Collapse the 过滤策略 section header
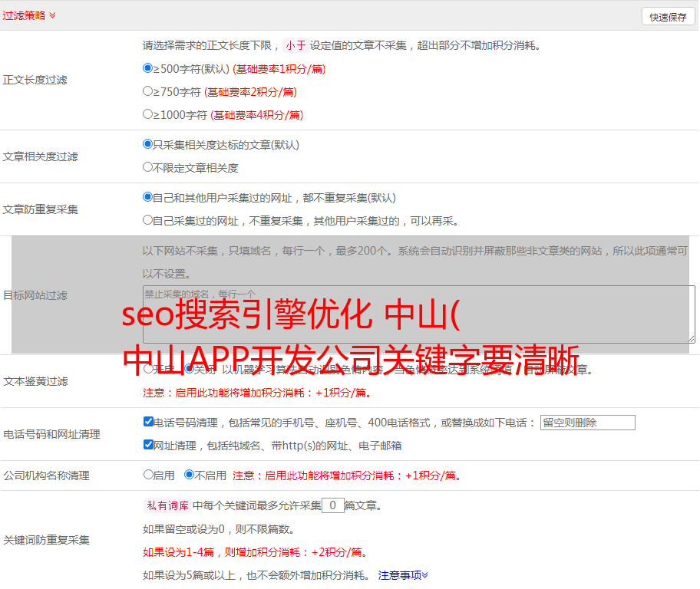The width and height of the screenshot is (700, 589). [x=29, y=15]
